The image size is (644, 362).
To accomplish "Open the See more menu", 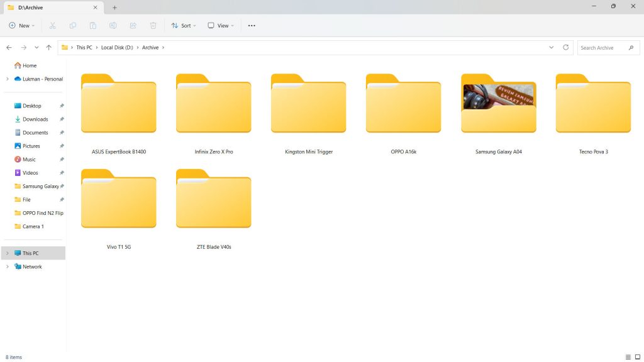I will coord(252,25).
